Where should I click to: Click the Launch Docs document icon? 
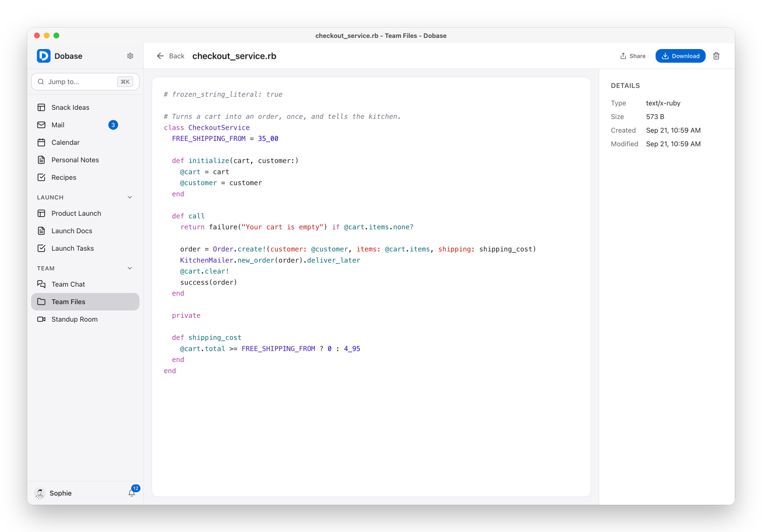coord(41,231)
